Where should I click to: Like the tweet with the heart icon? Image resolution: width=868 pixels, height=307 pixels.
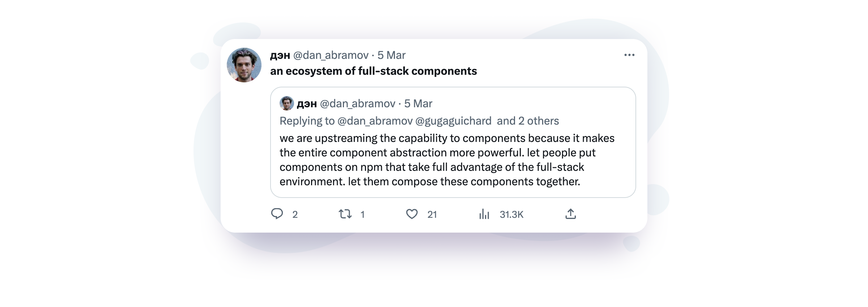pos(412,214)
